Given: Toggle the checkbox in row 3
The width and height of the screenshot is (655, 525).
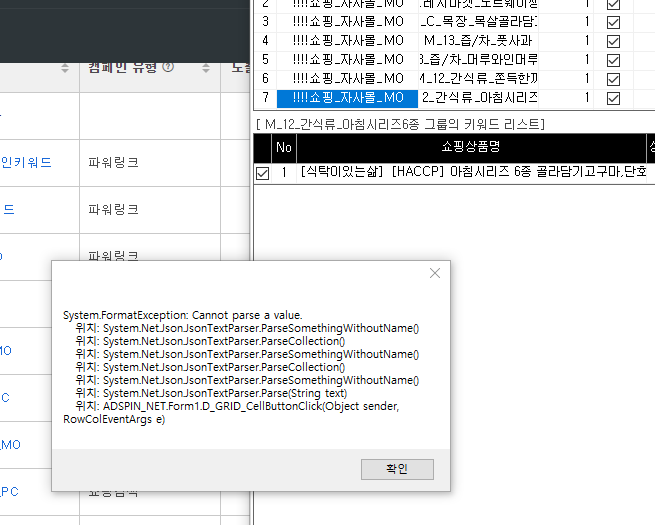Looking at the screenshot, I should 613,21.
